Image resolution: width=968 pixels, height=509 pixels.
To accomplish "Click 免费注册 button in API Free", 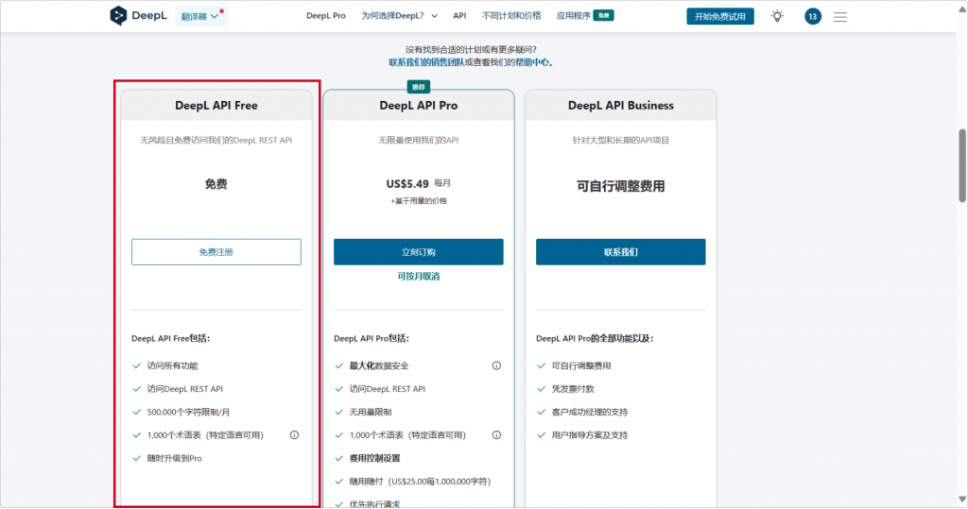I will pyautogui.click(x=216, y=252).
